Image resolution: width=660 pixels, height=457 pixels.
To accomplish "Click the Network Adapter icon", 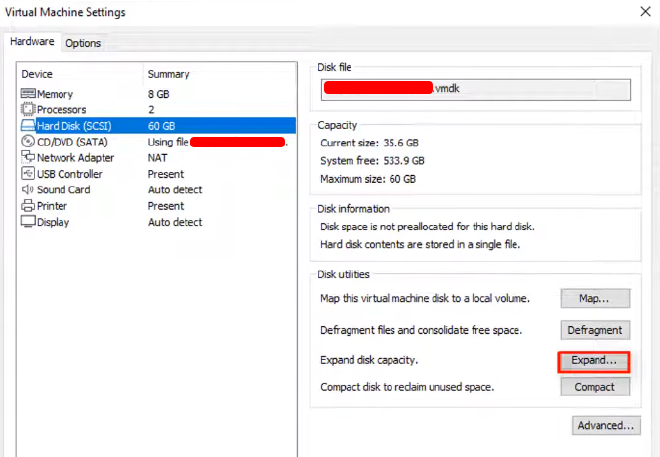I will click(28, 158).
